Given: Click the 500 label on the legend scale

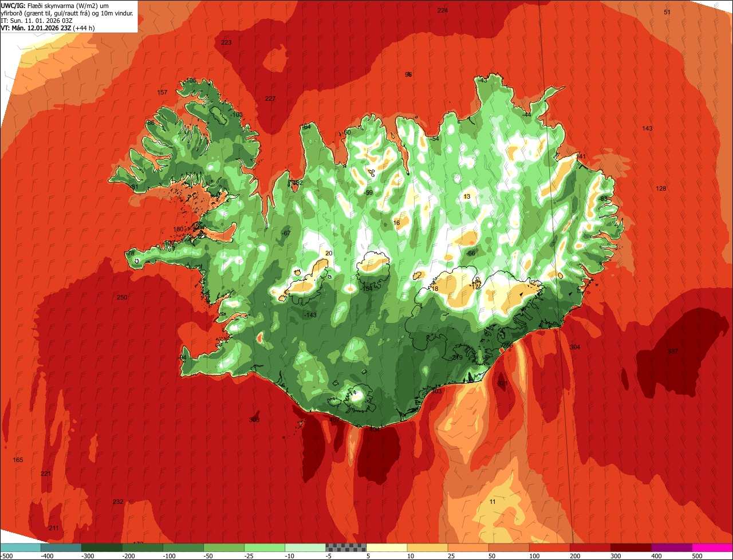Looking at the screenshot, I should click(x=697, y=555).
